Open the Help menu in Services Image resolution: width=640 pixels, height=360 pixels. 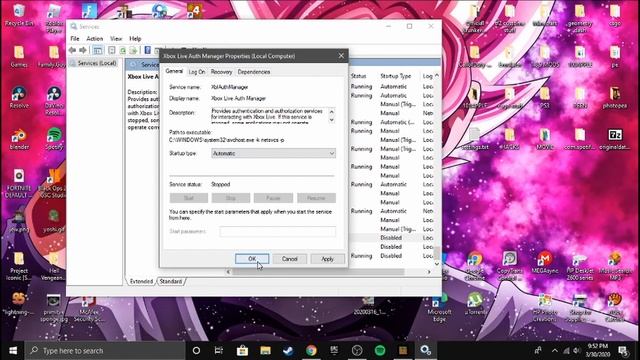click(135, 38)
